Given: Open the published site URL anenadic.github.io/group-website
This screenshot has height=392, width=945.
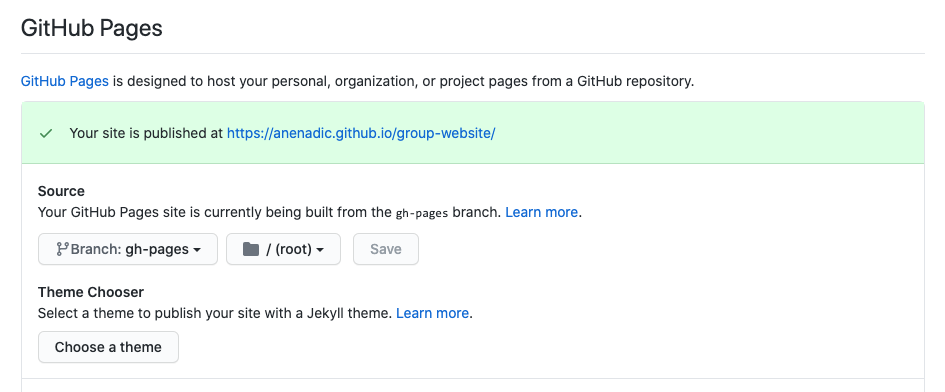Looking at the screenshot, I should (361, 133).
